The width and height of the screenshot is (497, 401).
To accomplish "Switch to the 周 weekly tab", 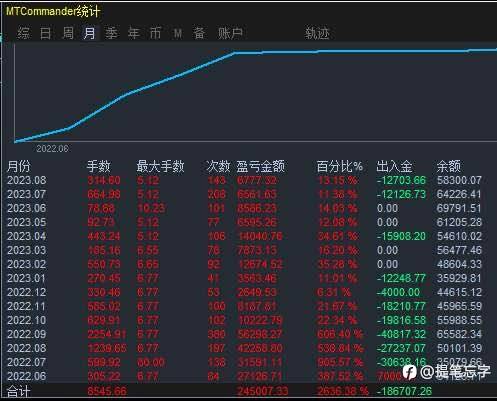I will click(68, 33).
